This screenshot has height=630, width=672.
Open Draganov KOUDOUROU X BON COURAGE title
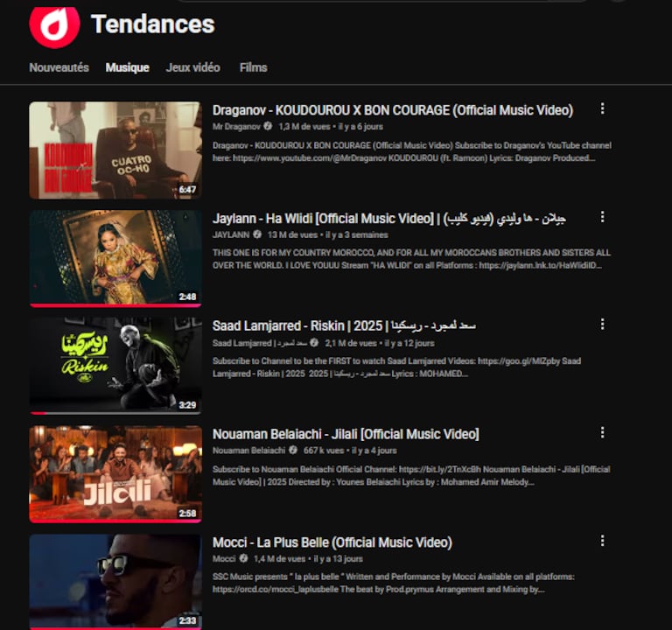click(x=393, y=110)
